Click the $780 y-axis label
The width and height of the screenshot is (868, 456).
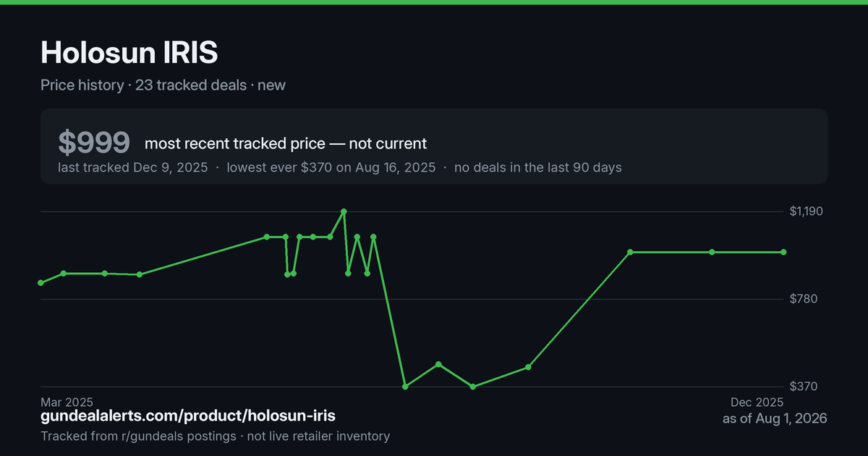click(x=803, y=299)
